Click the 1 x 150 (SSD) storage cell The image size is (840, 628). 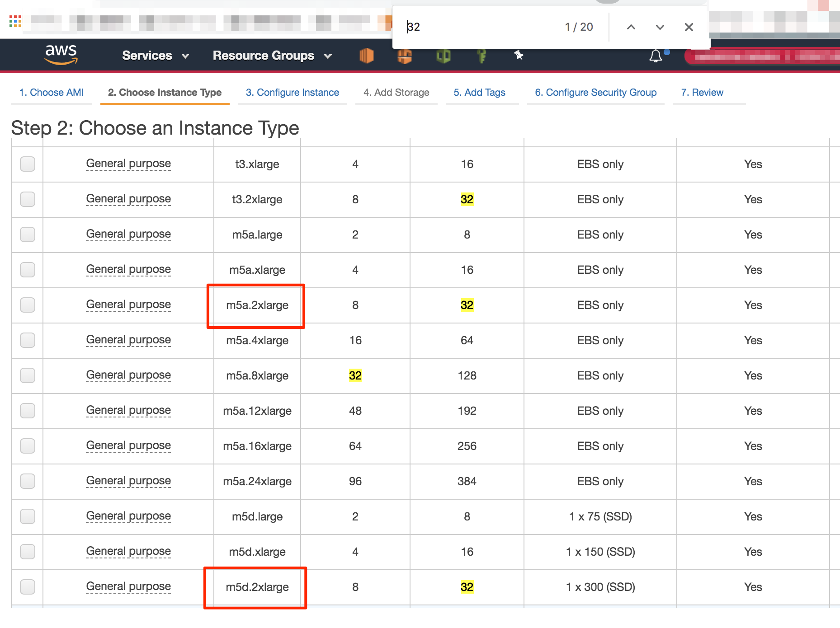[x=600, y=552]
